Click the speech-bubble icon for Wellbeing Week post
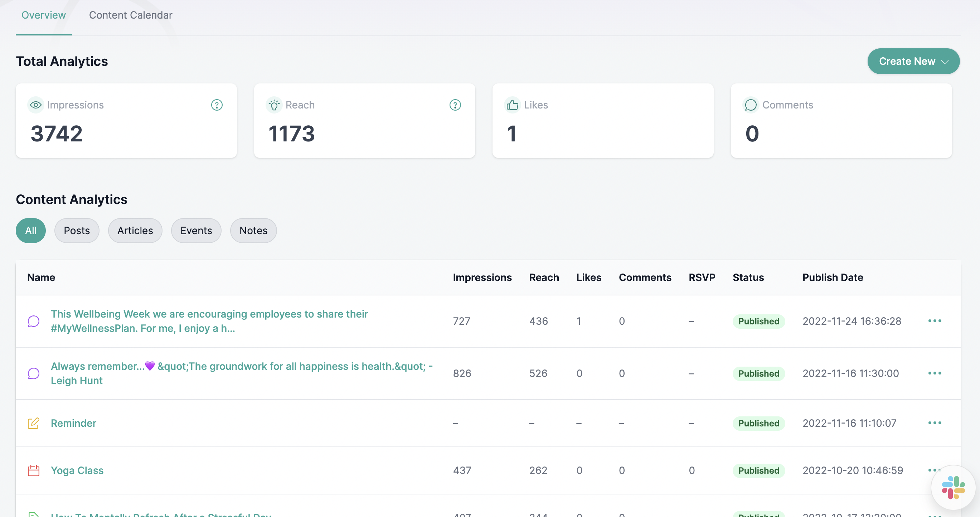Screen dimensions: 980x517 tap(34, 321)
